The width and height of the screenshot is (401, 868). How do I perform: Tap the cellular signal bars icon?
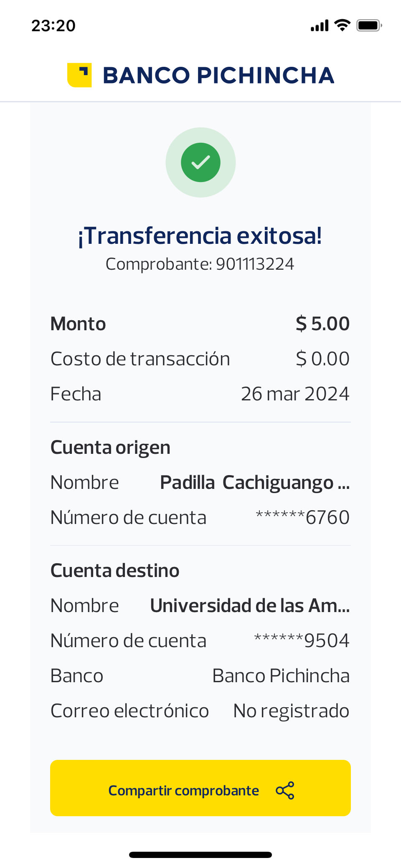pyautogui.click(x=320, y=26)
